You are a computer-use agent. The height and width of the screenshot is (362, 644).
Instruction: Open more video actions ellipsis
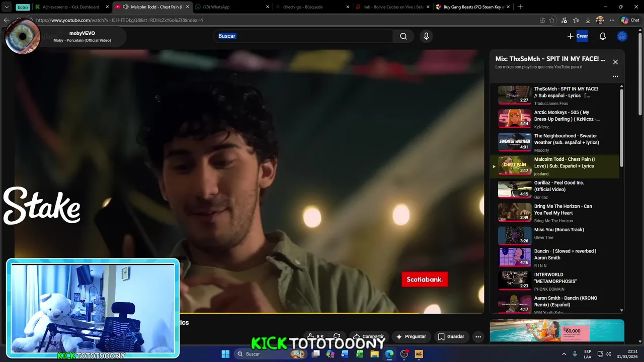point(478,336)
